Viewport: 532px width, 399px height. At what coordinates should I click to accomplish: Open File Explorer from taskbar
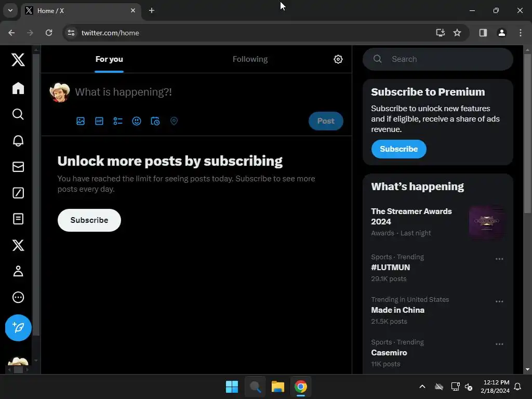pyautogui.click(x=277, y=387)
